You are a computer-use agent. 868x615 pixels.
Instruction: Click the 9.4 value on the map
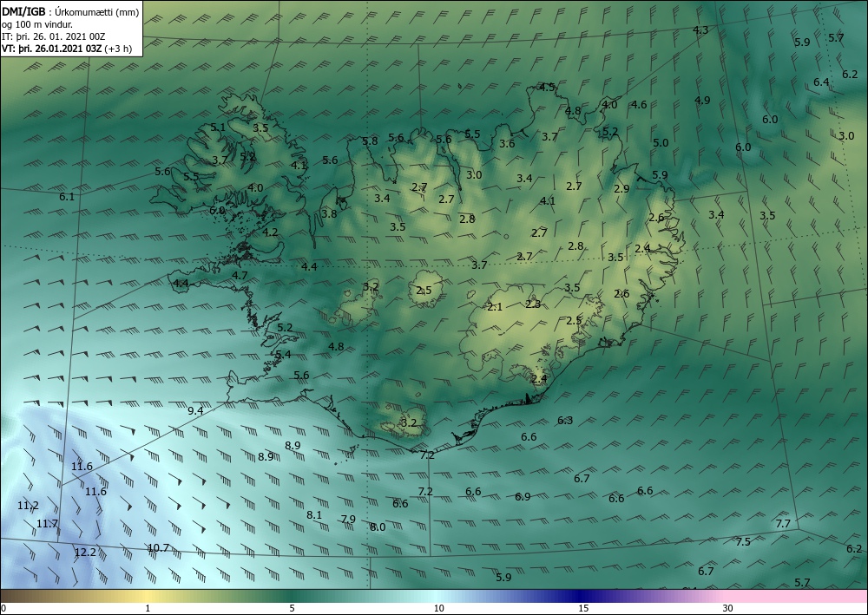pos(195,410)
